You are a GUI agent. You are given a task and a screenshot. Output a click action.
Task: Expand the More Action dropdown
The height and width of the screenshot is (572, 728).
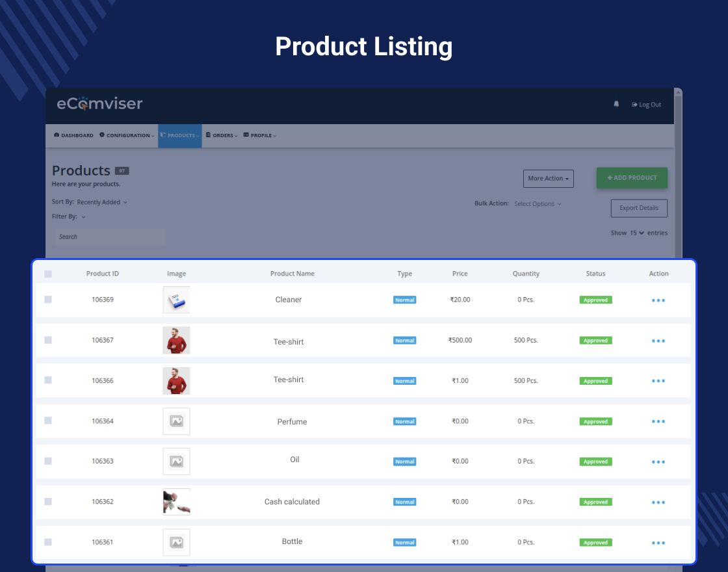(549, 179)
